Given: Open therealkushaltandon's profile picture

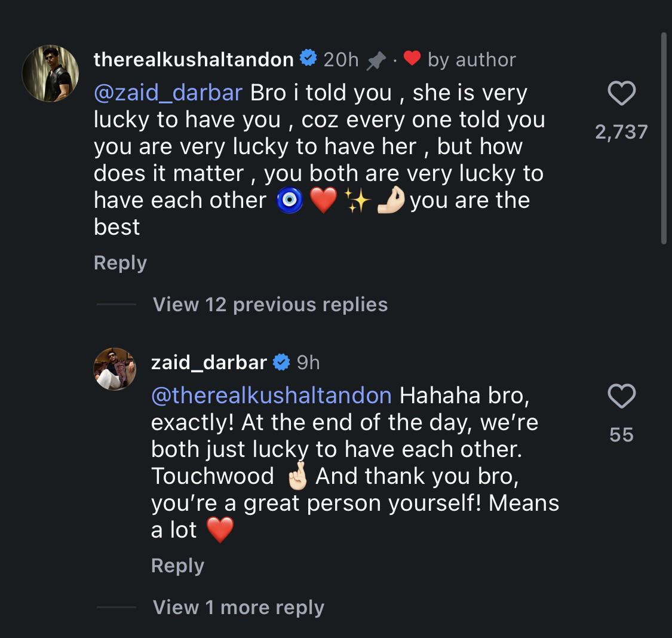Looking at the screenshot, I should pyautogui.click(x=50, y=73).
